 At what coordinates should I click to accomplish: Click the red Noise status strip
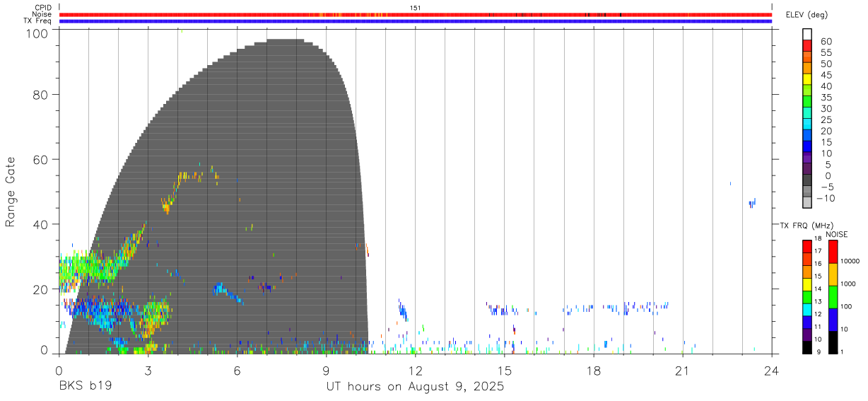(x=415, y=14)
